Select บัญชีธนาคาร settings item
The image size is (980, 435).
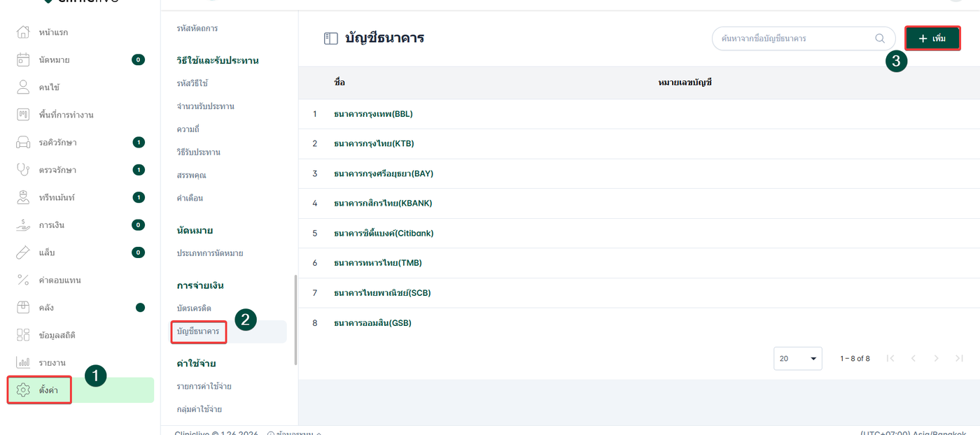(199, 331)
